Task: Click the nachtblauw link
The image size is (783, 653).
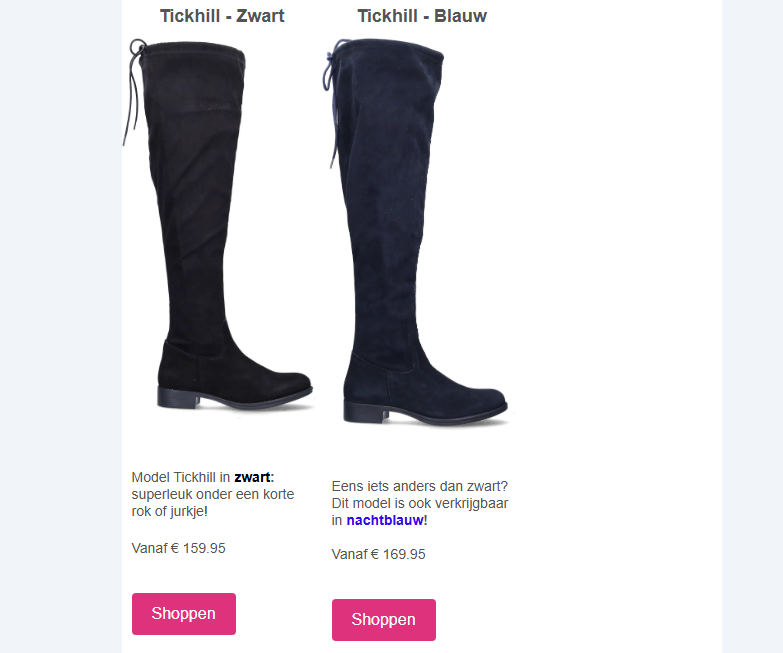Action: click(x=385, y=520)
